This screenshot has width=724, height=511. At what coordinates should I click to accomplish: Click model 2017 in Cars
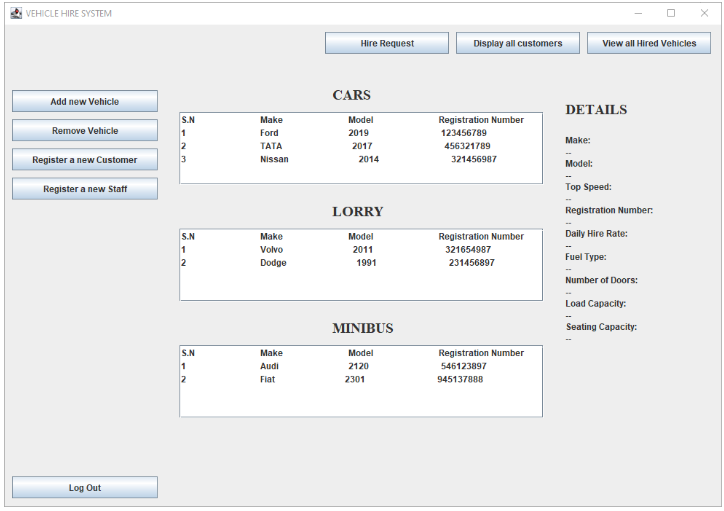[362, 146]
